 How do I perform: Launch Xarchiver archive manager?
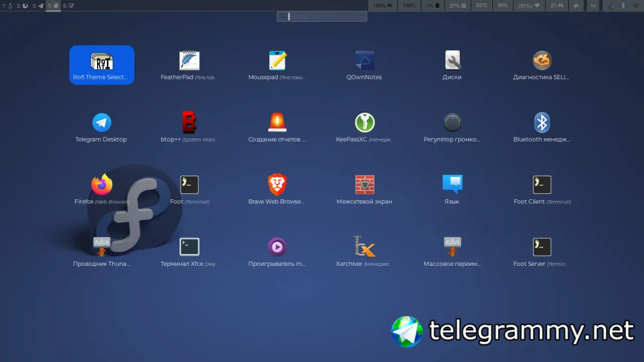(364, 252)
